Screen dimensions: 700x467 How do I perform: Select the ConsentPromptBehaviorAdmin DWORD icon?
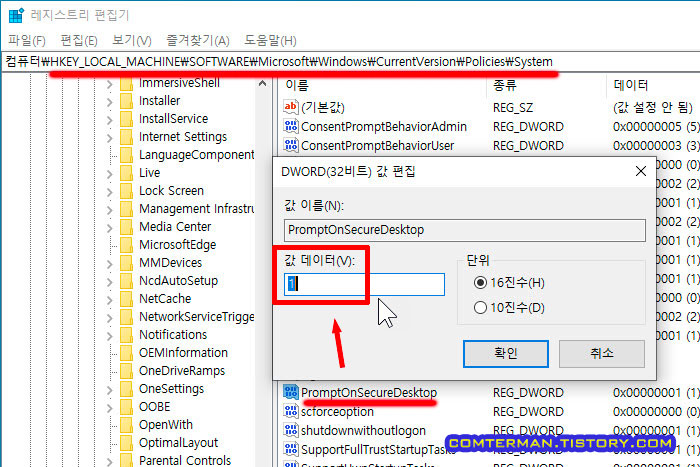point(291,126)
